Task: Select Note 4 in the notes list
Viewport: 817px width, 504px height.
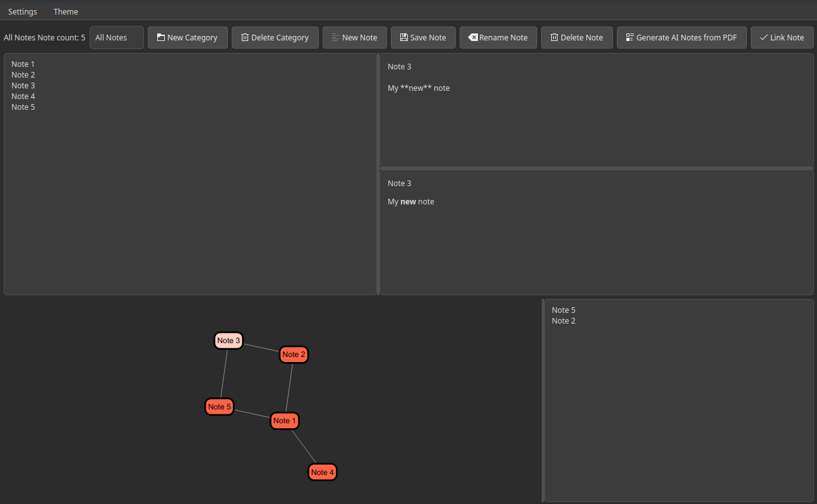Action: (23, 97)
